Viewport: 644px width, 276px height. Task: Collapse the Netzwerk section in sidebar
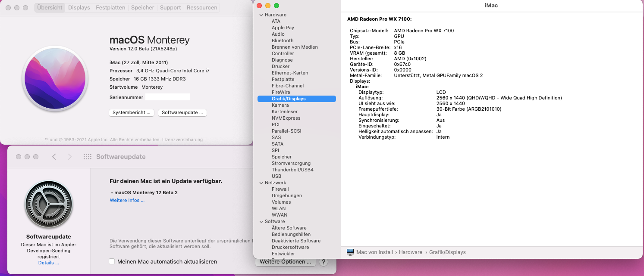(x=261, y=183)
